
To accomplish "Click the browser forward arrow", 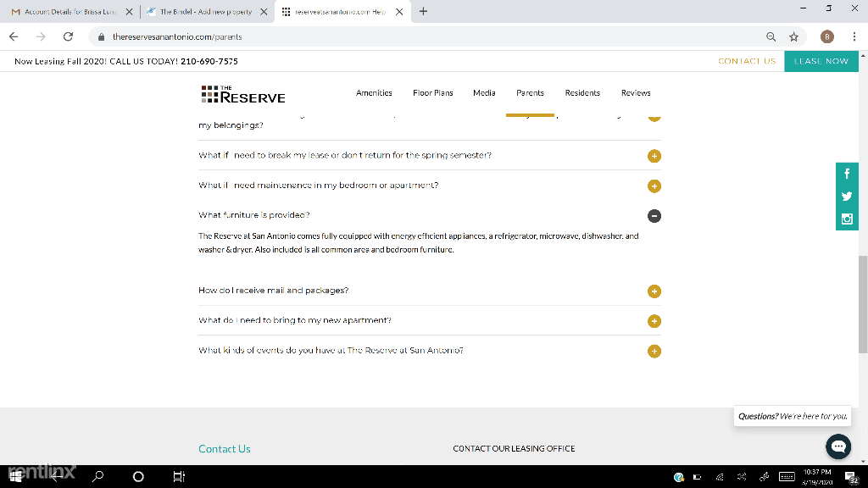I will click(x=41, y=36).
